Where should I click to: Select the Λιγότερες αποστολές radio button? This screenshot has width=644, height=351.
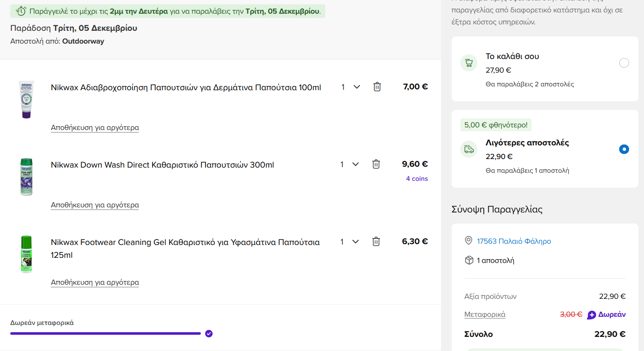[624, 149]
